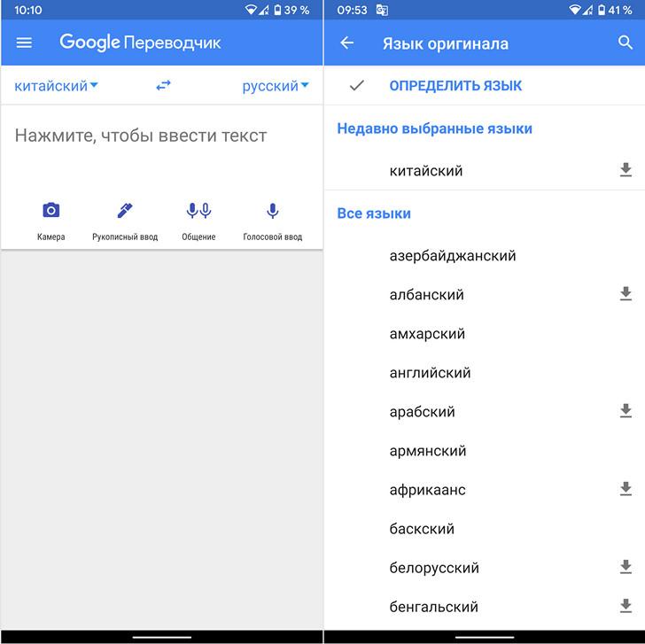Open the русский target language dropdown
This screenshot has height=644, width=645.
click(x=276, y=86)
